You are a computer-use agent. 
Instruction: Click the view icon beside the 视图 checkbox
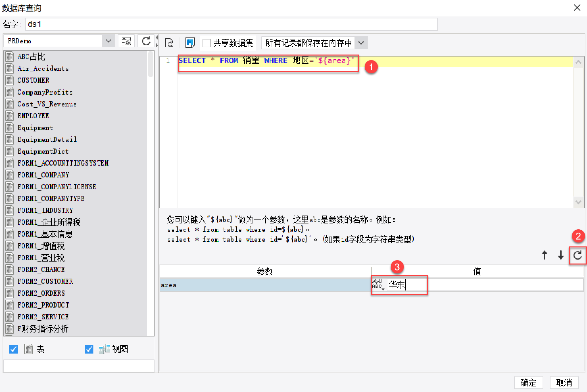[x=105, y=349]
